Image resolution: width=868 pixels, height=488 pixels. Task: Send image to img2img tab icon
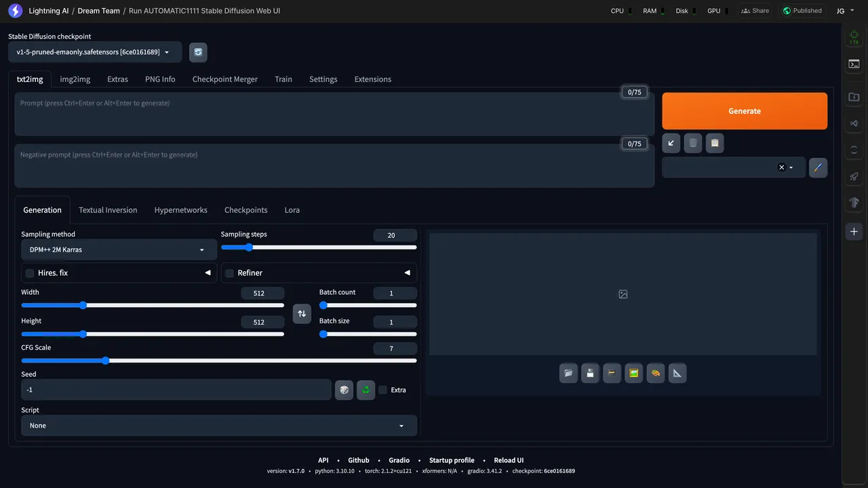coord(633,373)
